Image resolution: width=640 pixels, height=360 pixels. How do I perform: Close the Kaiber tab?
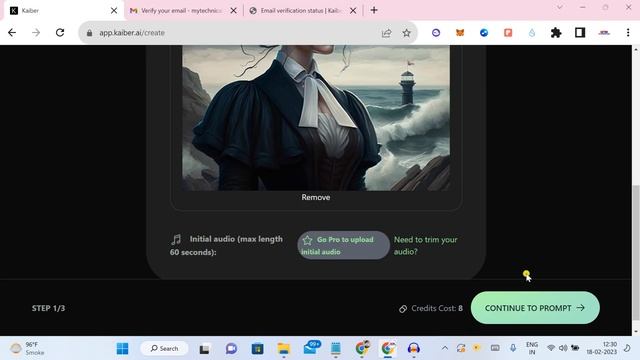(x=114, y=11)
